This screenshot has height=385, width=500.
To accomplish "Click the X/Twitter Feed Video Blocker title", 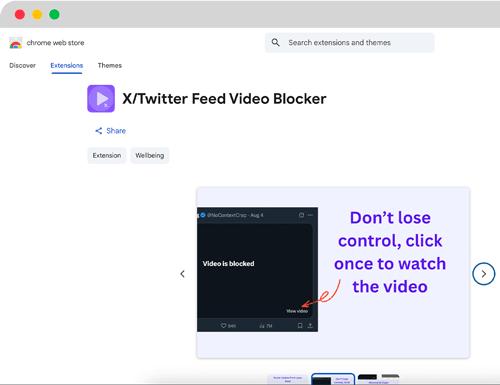I will coord(224,99).
